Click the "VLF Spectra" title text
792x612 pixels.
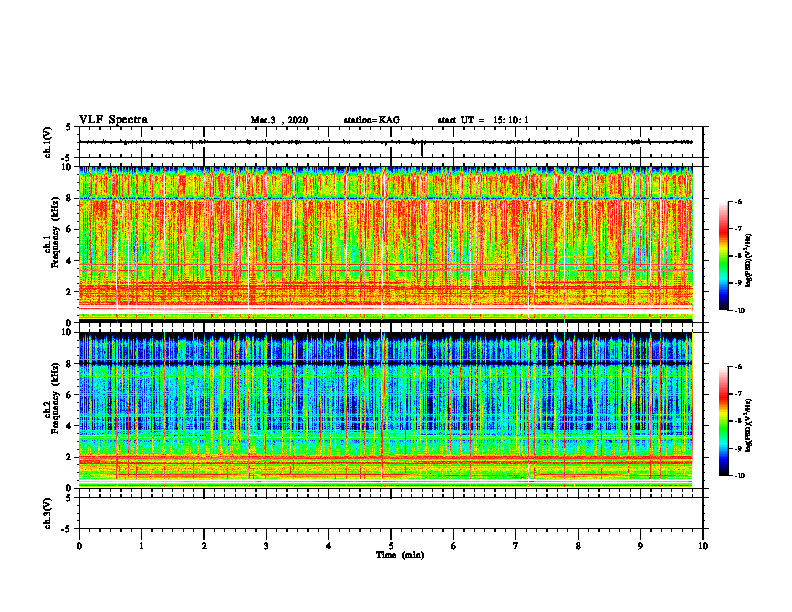(113, 120)
